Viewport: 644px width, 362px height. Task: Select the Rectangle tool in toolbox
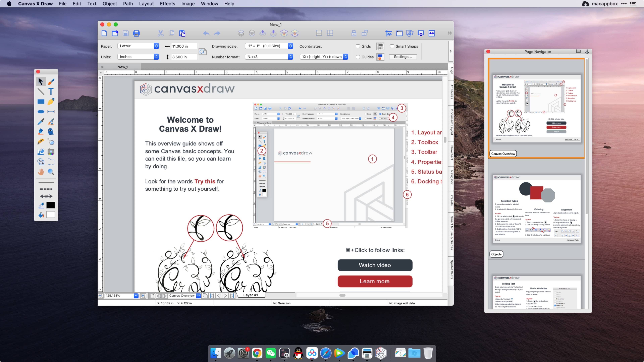point(41,102)
